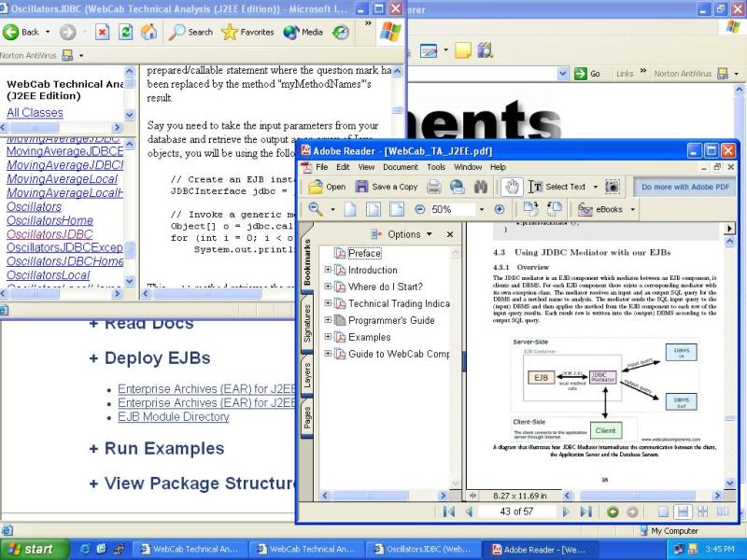
Task: Click the Refresh icon in OscillatorsJDBC browser
Action: 126,33
